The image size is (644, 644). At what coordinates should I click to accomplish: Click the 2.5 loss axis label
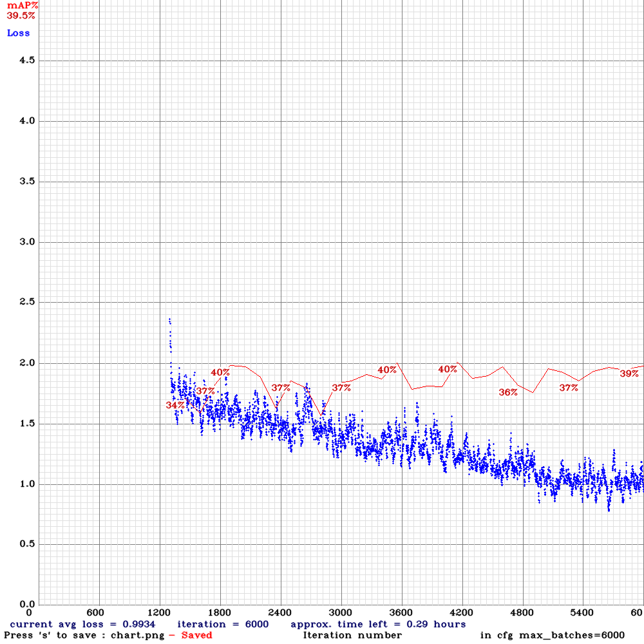click(x=27, y=302)
